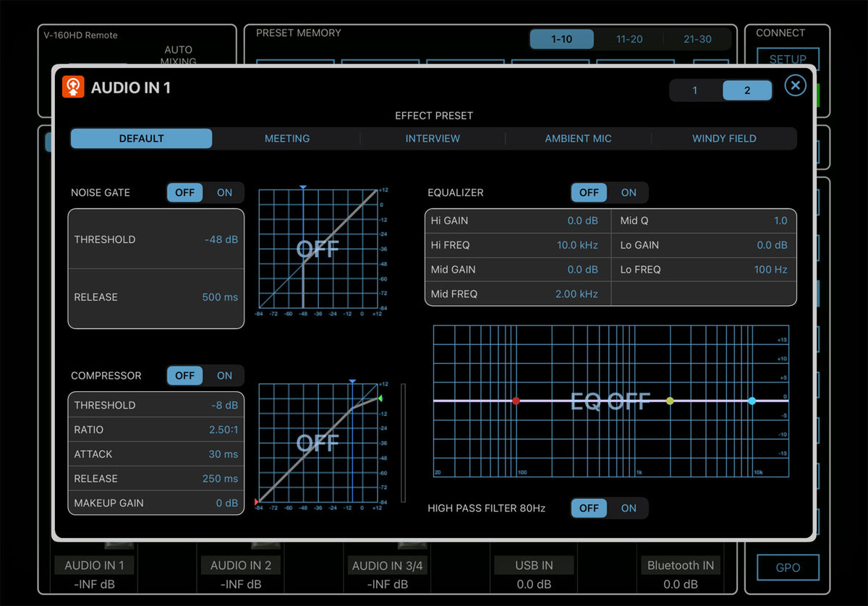
Task: Select the INTERVIEW effect preset
Action: click(433, 138)
